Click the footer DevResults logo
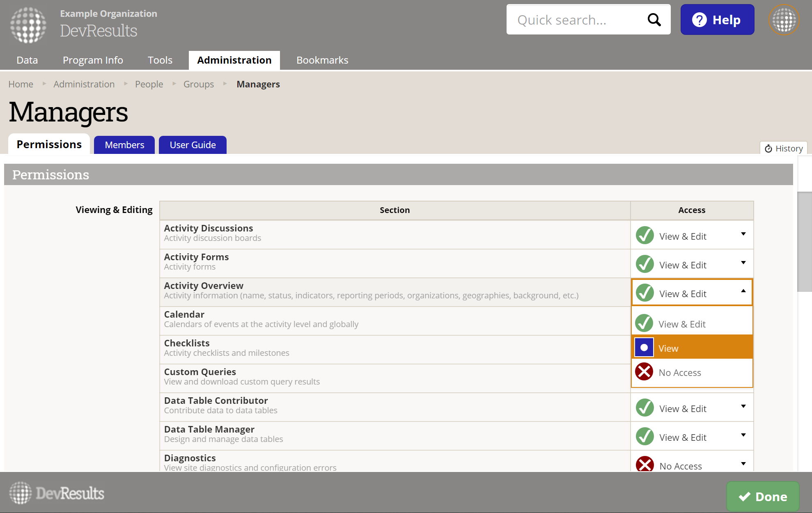The height and width of the screenshot is (513, 812). point(57,493)
